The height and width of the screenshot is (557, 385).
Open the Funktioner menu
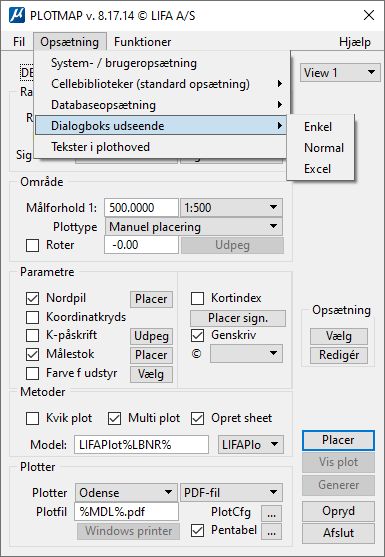click(142, 42)
